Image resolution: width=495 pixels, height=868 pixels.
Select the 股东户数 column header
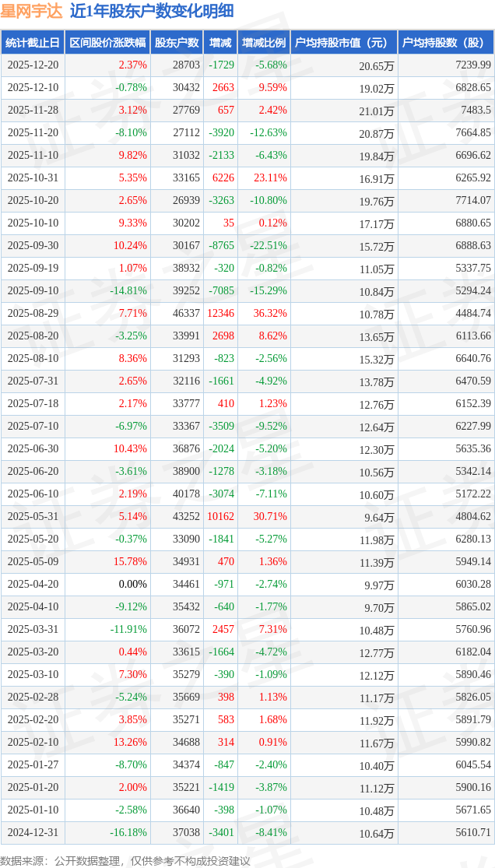tap(177, 43)
